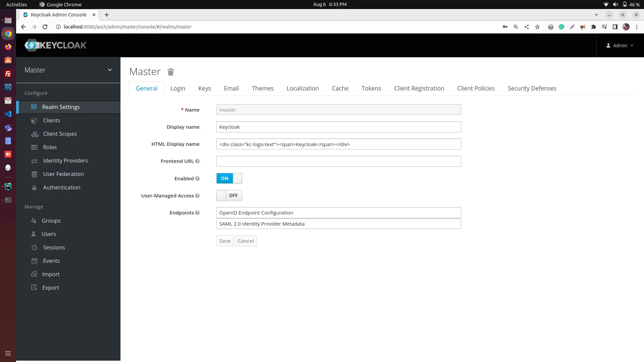Click the HTML Display name field
The width and height of the screenshot is (644, 362).
tap(338, 144)
